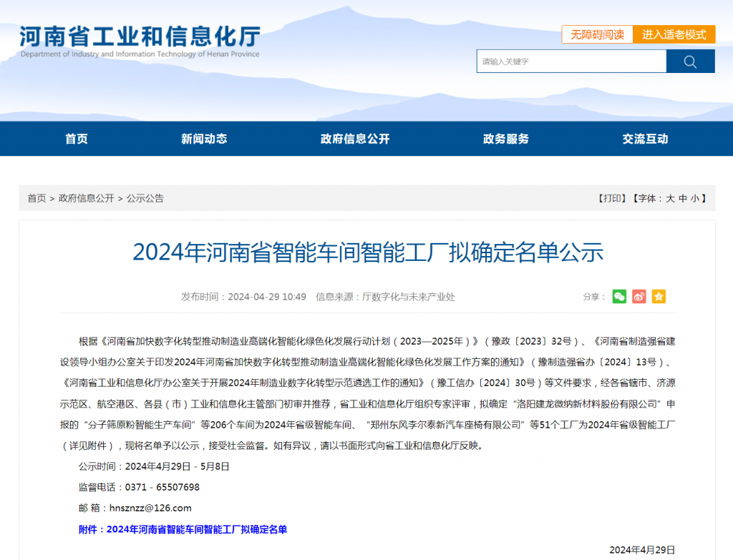Click the publish time 2024-04-29 10:49

coord(267,297)
